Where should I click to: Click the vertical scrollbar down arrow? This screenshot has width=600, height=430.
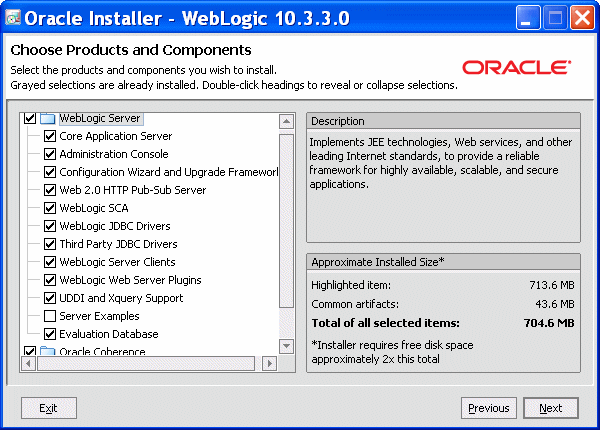click(286, 346)
